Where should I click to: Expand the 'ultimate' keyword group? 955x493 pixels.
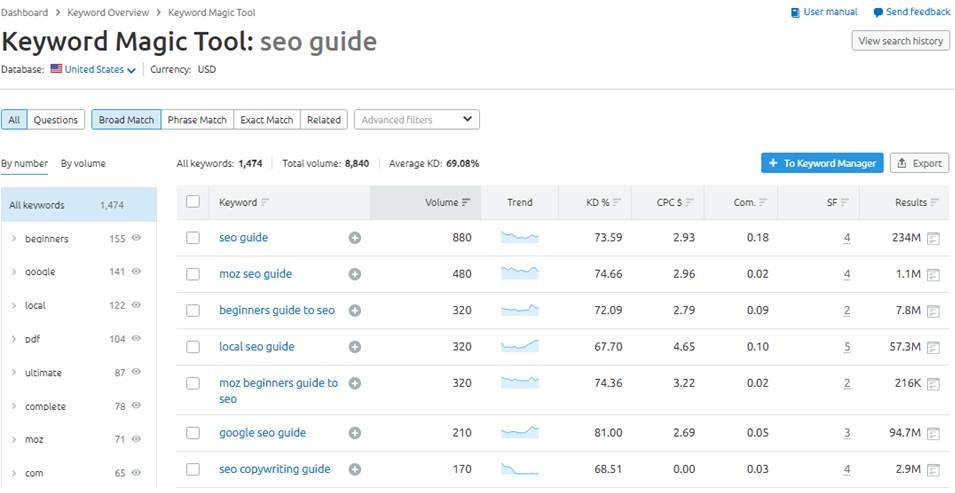[x=14, y=372]
